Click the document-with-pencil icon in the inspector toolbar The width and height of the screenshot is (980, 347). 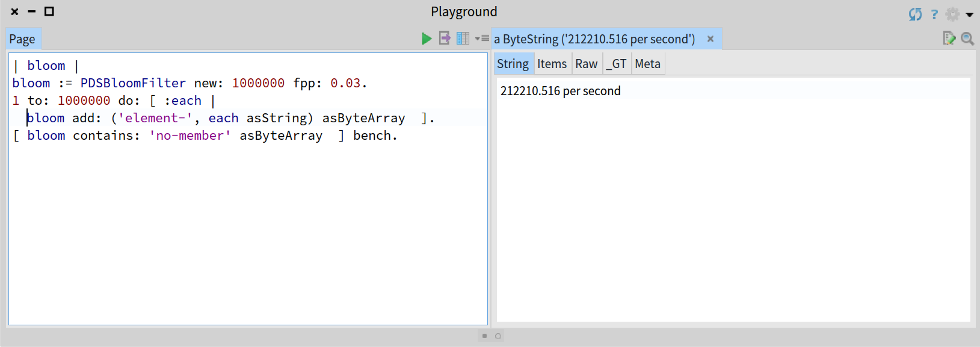(949, 39)
